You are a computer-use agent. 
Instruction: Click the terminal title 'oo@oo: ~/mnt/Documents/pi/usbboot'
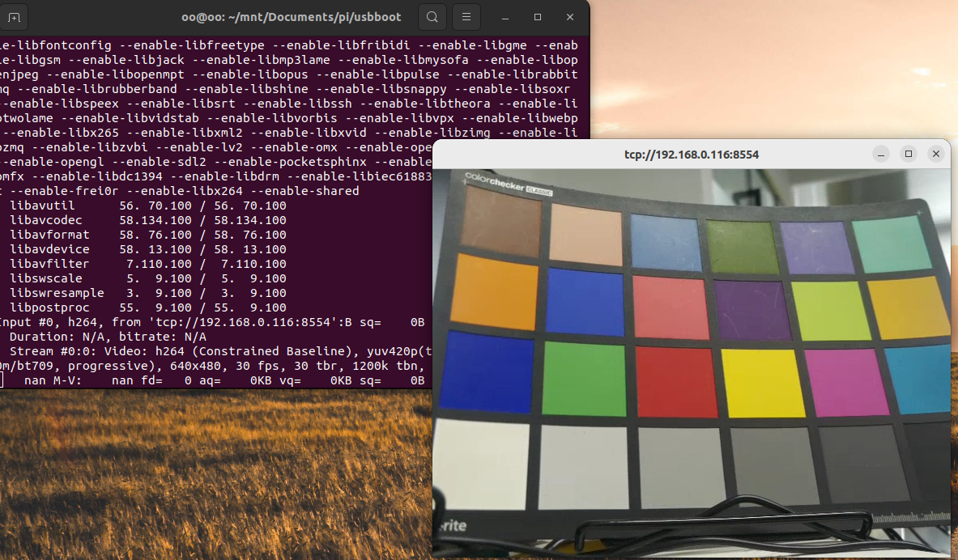(x=291, y=17)
